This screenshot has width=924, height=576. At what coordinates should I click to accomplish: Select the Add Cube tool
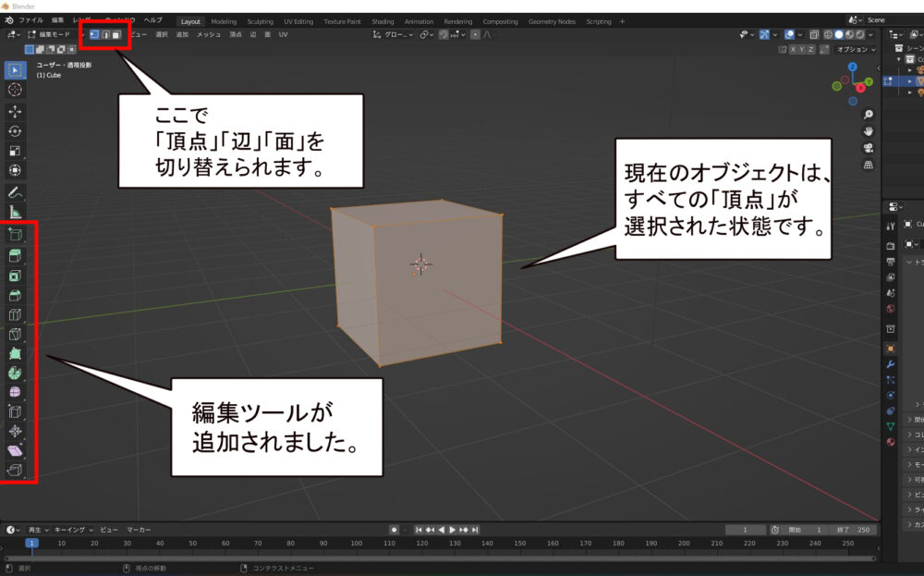coord(16,234)
